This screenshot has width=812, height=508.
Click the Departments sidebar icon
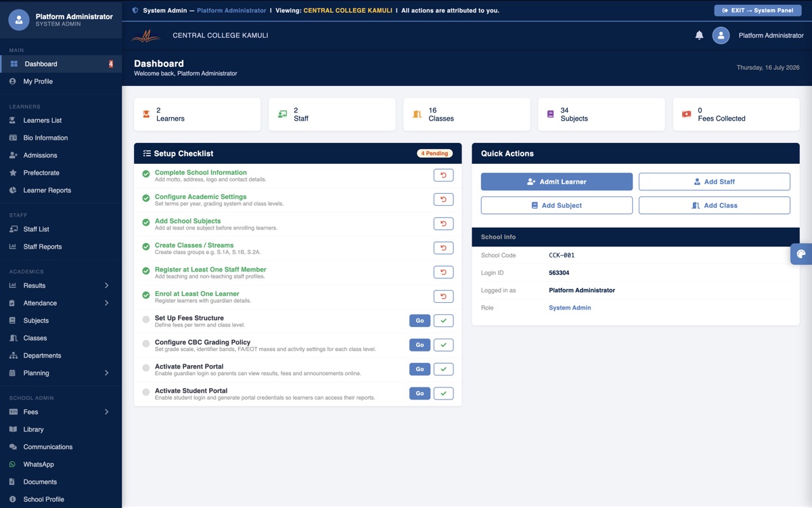pos(13,356)
